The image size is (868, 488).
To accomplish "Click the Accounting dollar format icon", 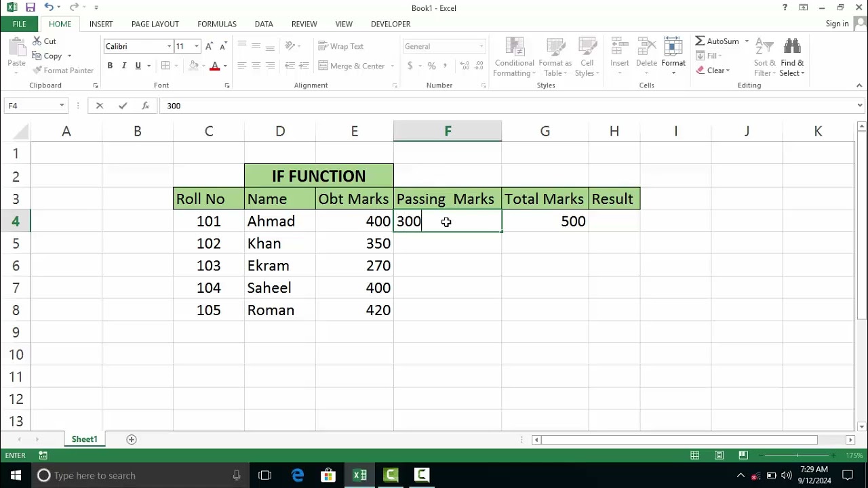I will point(410,66).
